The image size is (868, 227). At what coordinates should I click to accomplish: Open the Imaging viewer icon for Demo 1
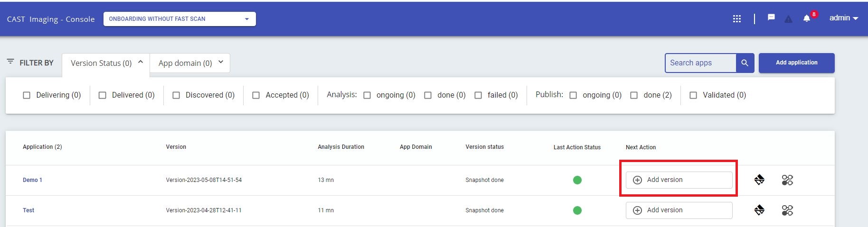coord(787,180)
